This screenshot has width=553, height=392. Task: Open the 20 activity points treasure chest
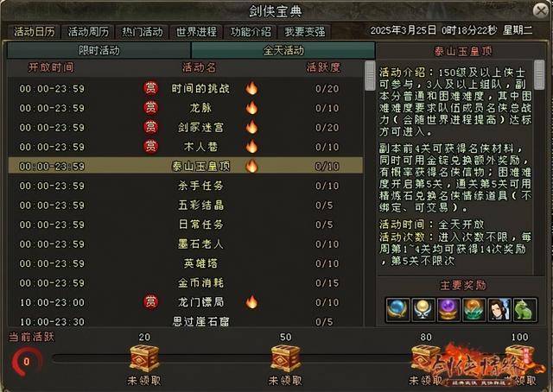coord(144,358)
